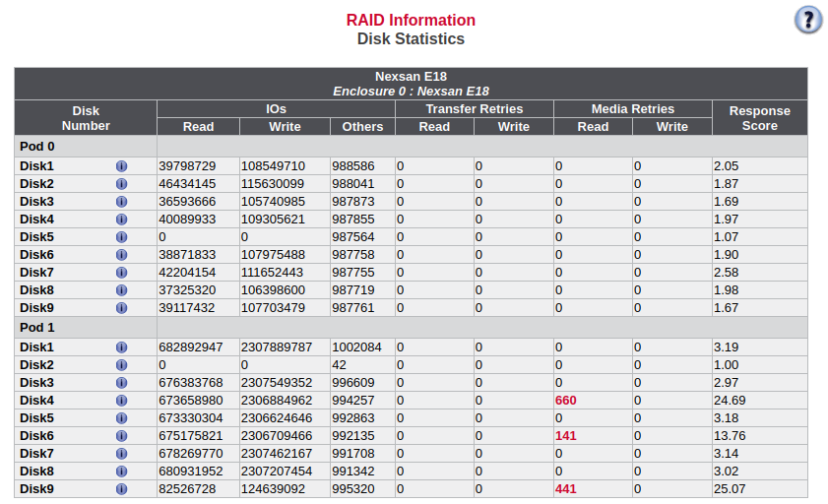Select write IOs value 2307889787
Viewport: 828px width, 504px height.
pos(277,347)
